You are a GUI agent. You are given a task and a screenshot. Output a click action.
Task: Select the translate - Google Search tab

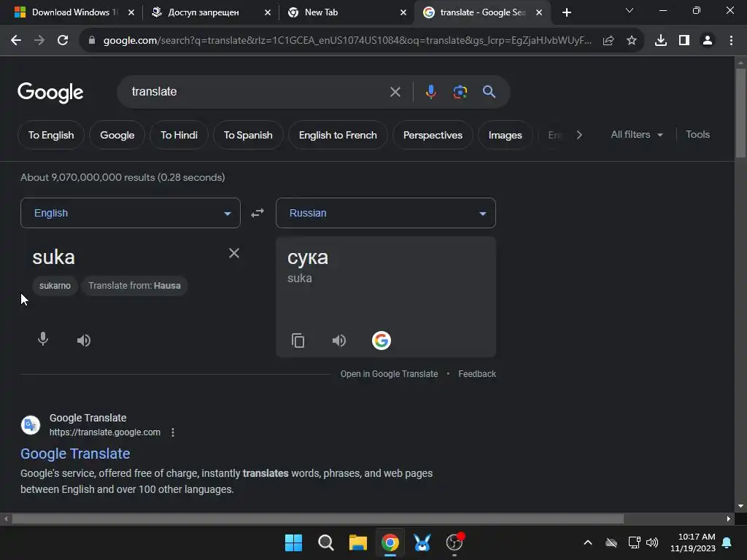tap(482, 12)
